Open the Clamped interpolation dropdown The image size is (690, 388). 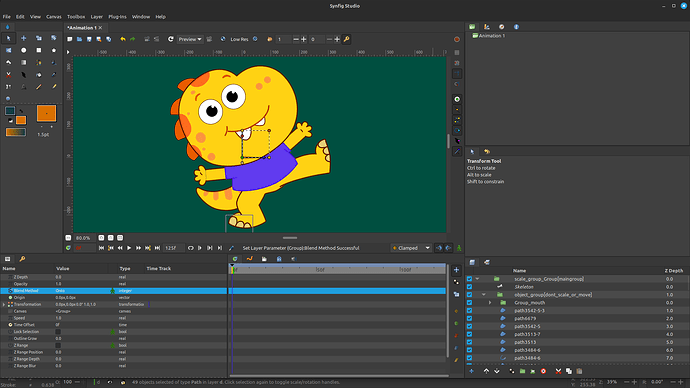tap(411, 248)
